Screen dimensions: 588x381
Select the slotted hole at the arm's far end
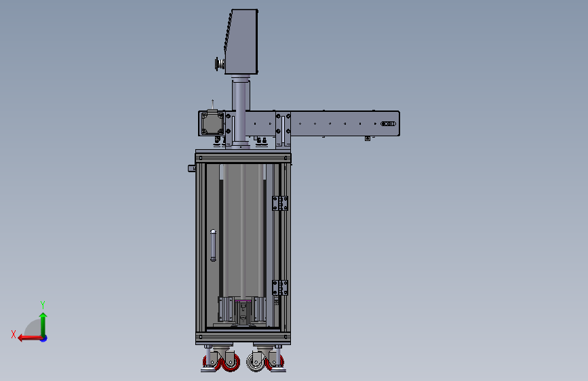388,124
